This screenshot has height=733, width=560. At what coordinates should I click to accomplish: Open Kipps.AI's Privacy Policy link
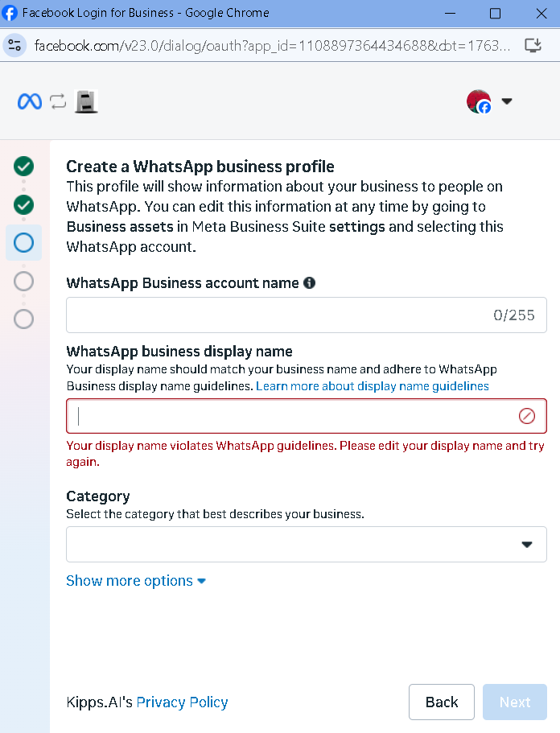pyautogui.click(x=182, y=702)
